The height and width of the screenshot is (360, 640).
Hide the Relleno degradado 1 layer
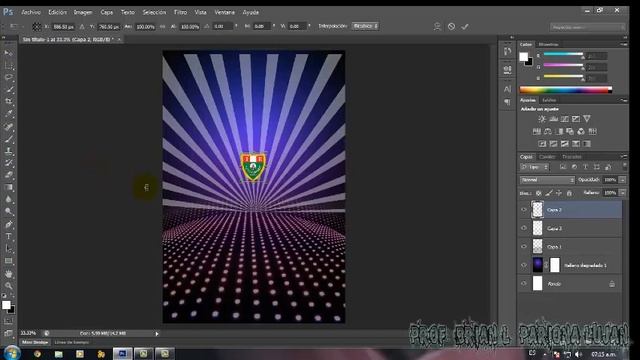coord(524,265)
